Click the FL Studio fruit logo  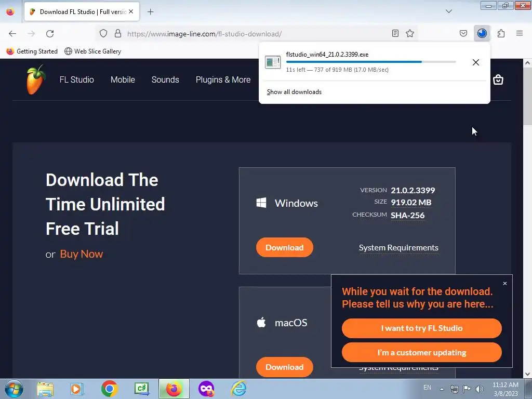[x=36, y=79]
